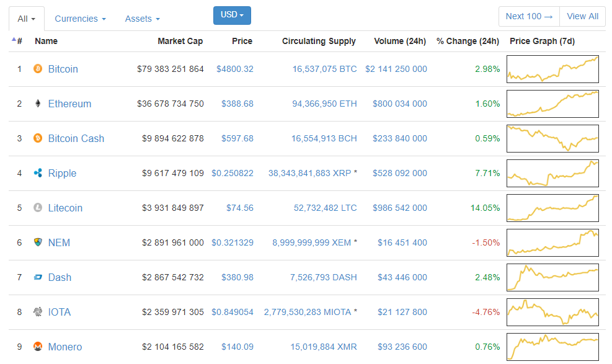
Task: Click the Bitcoin Cash logo icon
Action: pyautogui.click(x=38, y=138)
